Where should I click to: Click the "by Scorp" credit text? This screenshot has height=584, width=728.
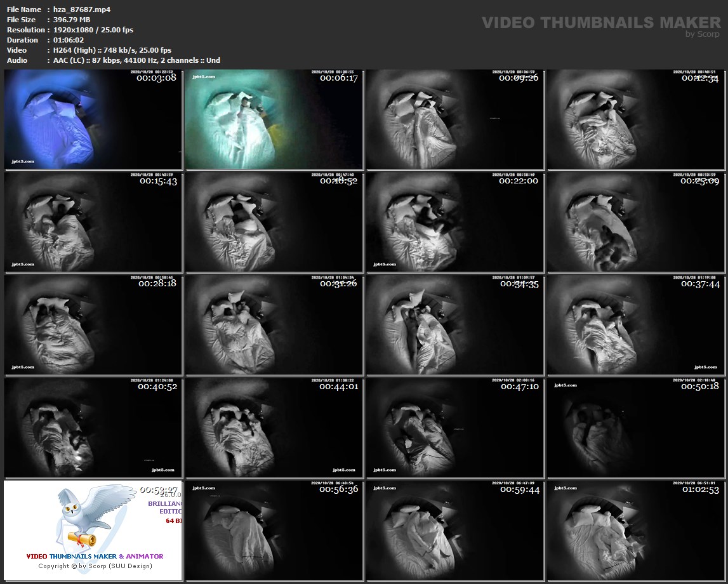(x=703, y=34)
